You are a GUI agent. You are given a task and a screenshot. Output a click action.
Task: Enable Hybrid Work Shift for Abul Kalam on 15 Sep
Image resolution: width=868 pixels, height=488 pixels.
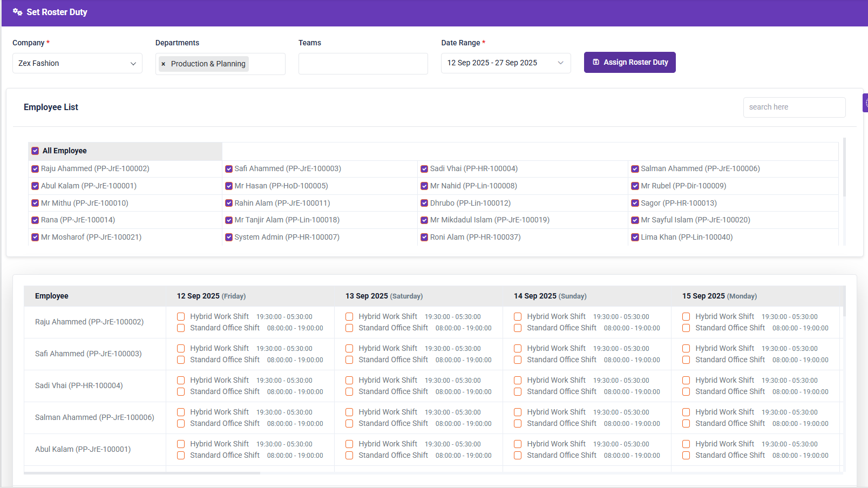[686, 444]
